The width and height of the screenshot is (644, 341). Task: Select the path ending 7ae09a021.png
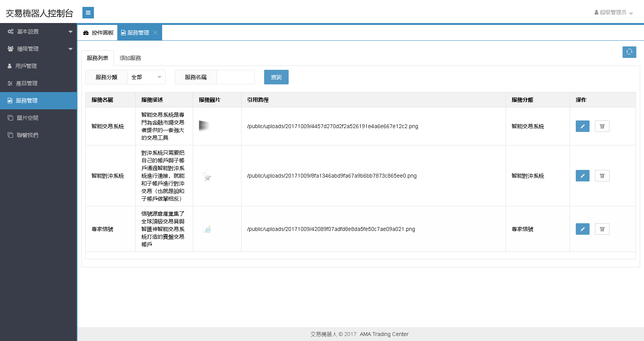[331, 229]
